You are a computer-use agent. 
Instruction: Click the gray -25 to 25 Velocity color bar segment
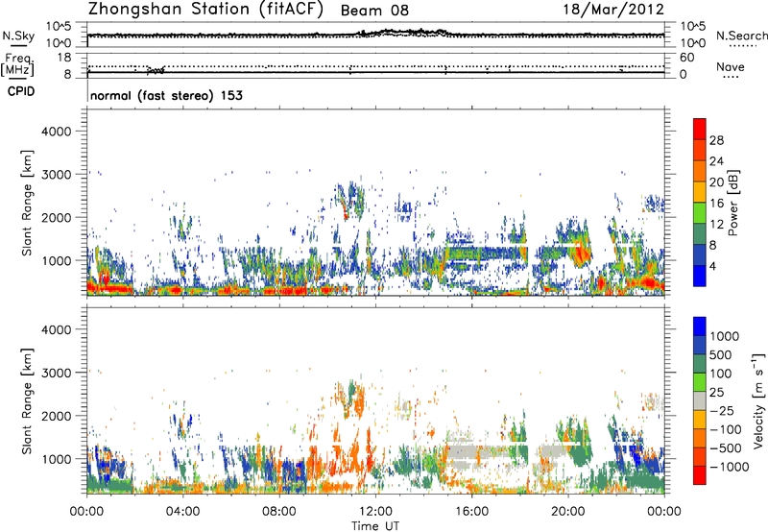(700, 400)
